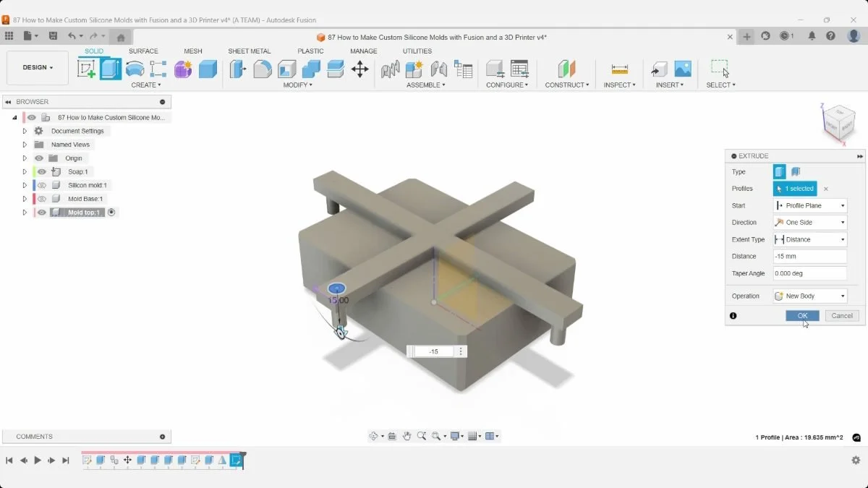Play the timeline
Screen dimensions: 868x488
click(38, 461)
